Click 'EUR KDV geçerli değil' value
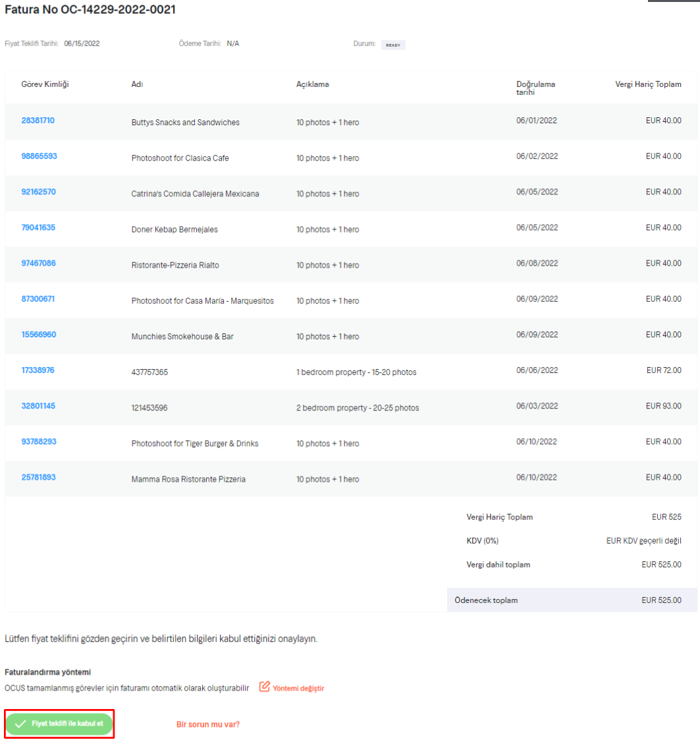The image size is (700, 742). (x=644, y=541)
